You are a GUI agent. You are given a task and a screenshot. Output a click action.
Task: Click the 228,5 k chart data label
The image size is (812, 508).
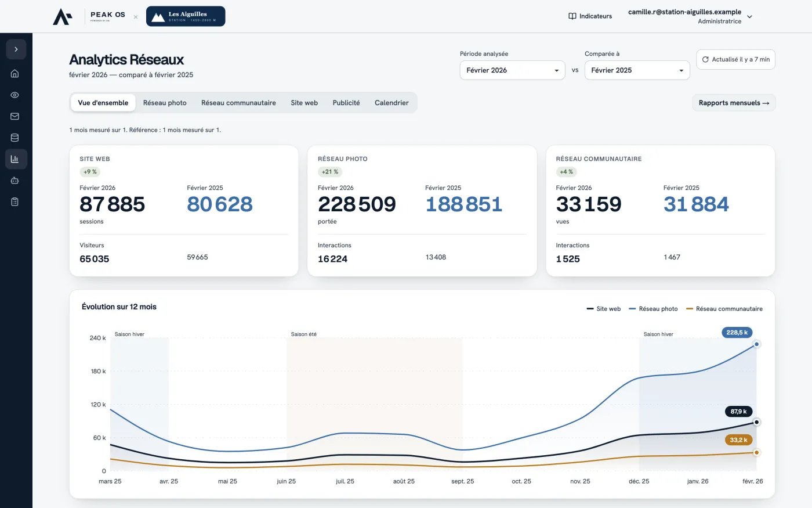[x=737, y=333]
